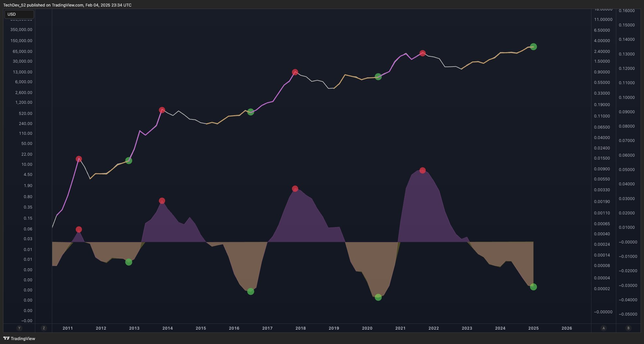The height and width of the screenshot is (344, 644).
Task: Select green marker on price line in mid-2016
Action: (x=251, y=112)
